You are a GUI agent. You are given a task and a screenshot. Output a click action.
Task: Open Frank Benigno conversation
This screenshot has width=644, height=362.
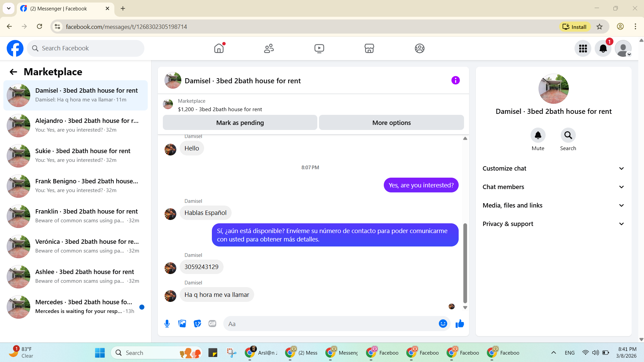coord(76,186)
